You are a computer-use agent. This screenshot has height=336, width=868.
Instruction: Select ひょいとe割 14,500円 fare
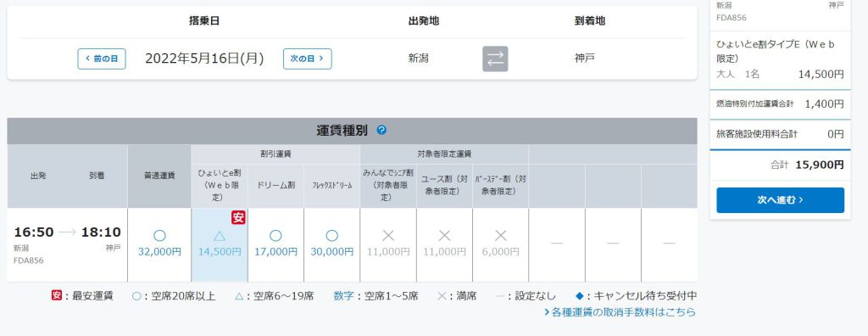220,244
